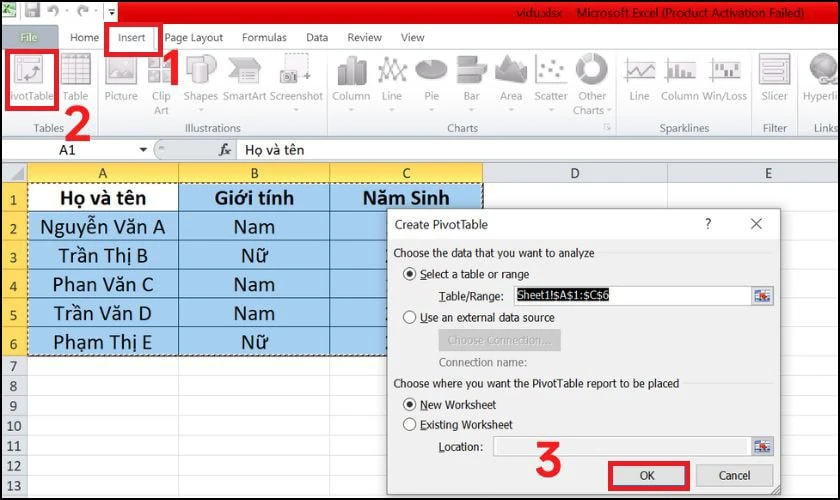Select cell 'Nguyễn Văn A'
The width and height of the screenshot is (840, 500).
tap(103, 227)
